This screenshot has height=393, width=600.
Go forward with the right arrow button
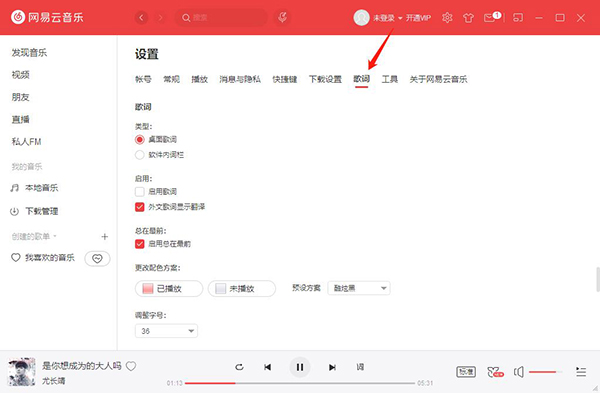click(160, 18)
